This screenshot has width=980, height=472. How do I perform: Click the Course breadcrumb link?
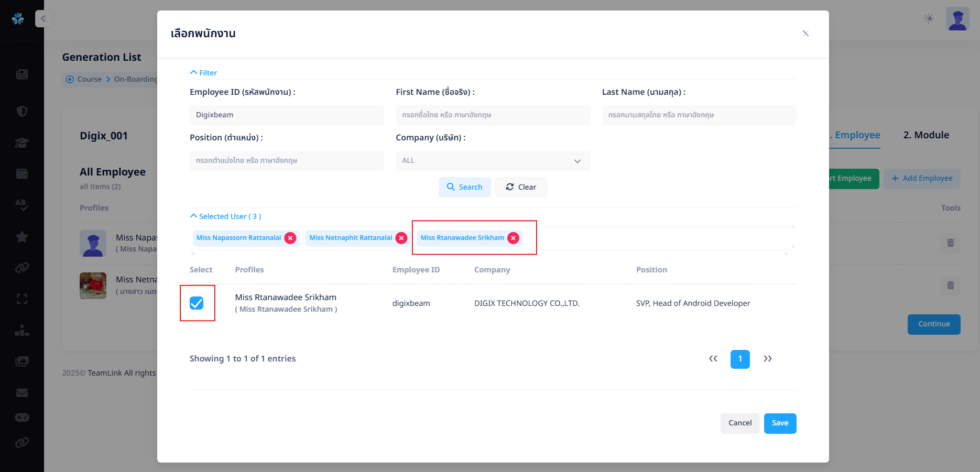click(x=89, y=79)
